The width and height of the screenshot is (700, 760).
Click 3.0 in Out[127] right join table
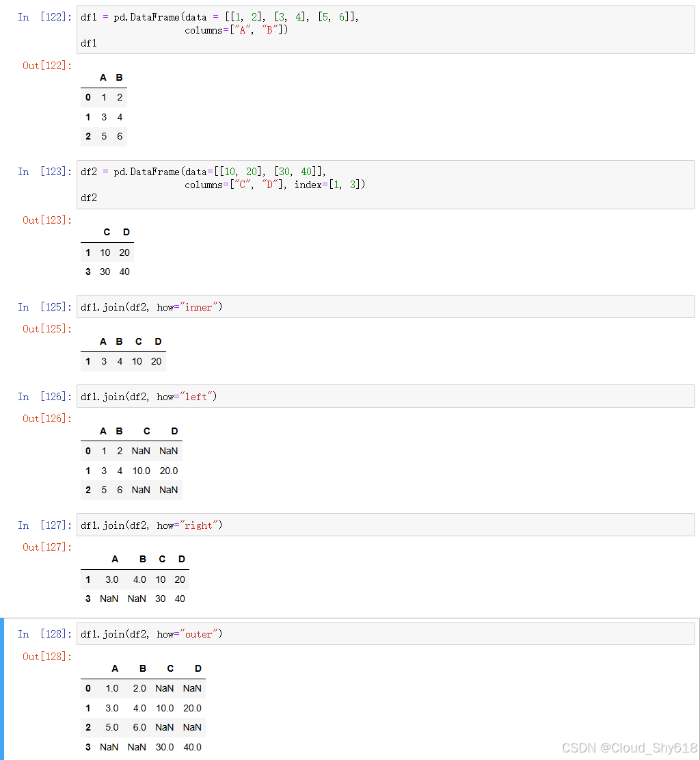point(112,579)
